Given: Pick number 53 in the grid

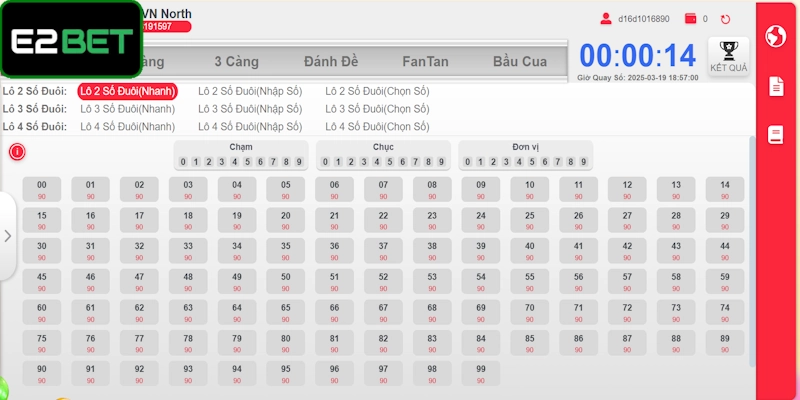Looking at the screenshot, I should 432,282.
